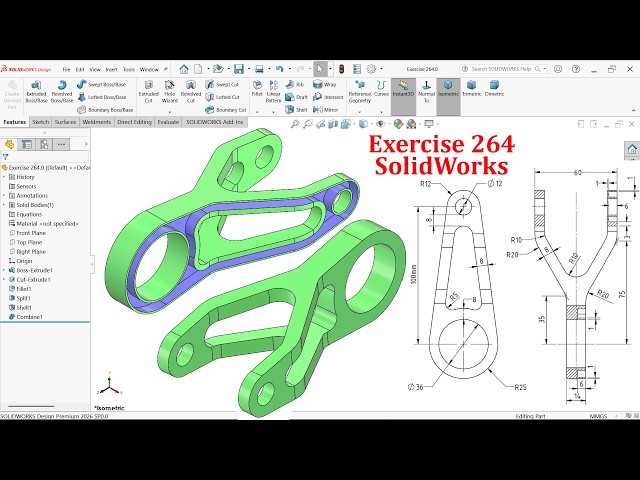Choose Boundary Boss/Base command

click(x=105, y=110)
